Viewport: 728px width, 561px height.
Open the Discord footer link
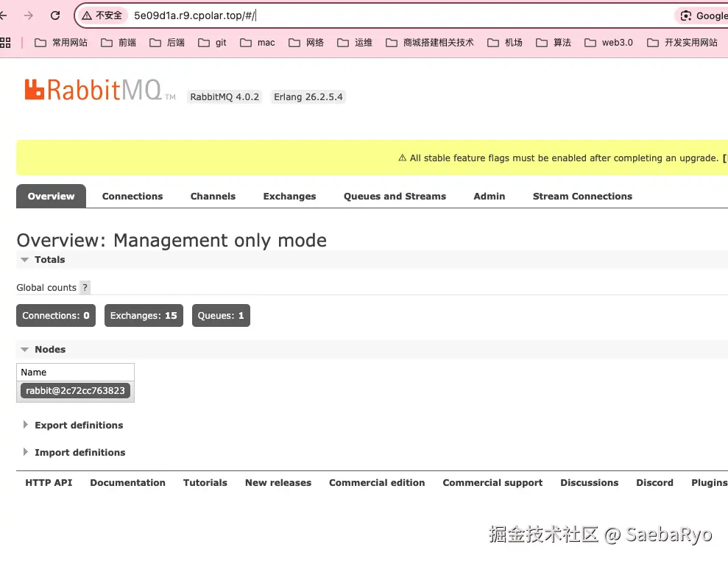pos(654,482)
